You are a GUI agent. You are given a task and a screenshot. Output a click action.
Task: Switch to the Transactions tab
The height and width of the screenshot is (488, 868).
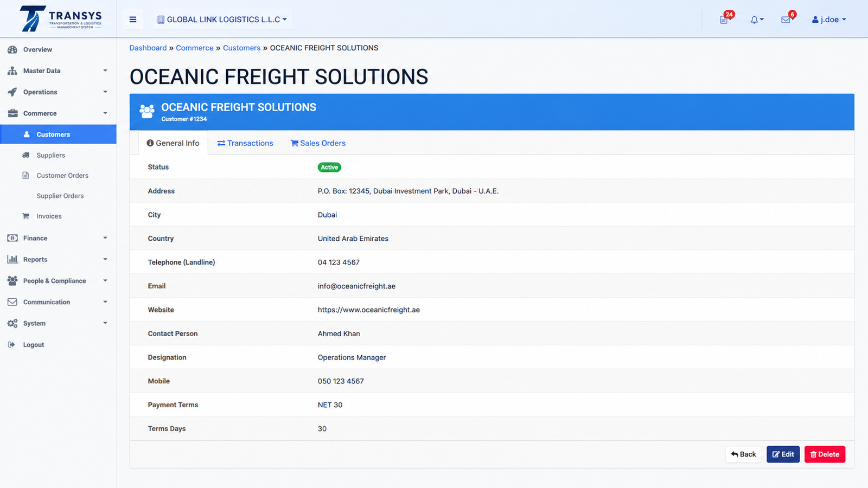245,143
